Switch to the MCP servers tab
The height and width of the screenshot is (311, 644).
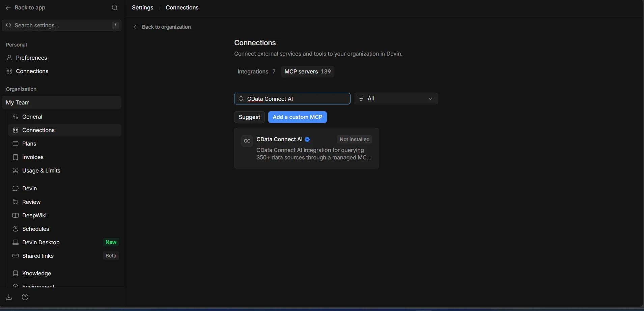click(308, 71)
